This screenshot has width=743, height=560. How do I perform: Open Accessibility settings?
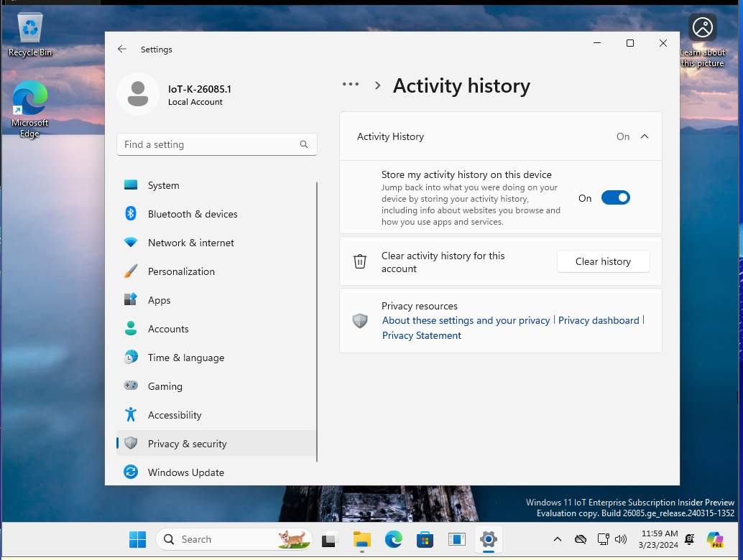pyautogui.click(x=216, y=415)
